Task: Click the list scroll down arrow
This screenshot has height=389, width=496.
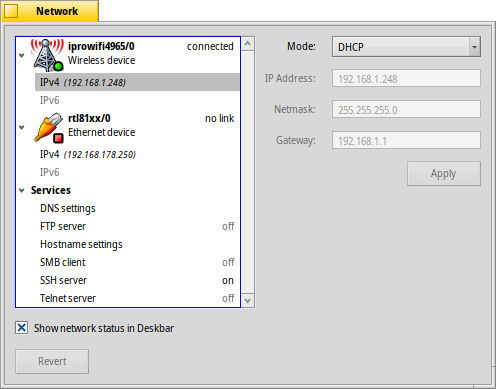Action: point(248,300)
